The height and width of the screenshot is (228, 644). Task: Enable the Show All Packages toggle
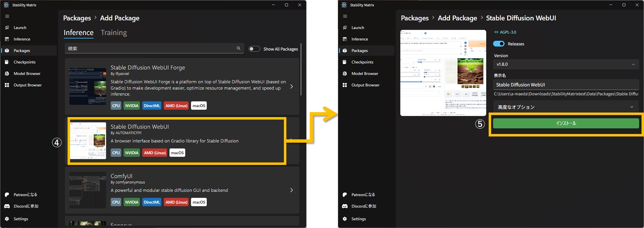tap(254, 49)
